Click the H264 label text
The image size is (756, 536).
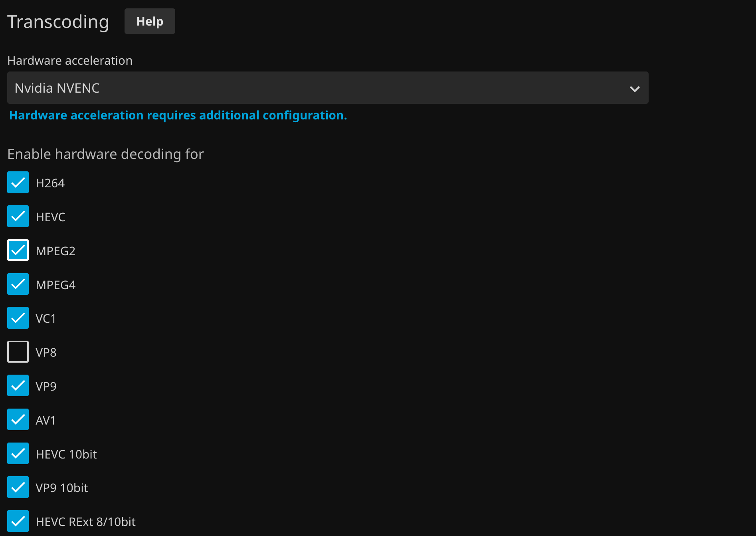click(50, 183)
